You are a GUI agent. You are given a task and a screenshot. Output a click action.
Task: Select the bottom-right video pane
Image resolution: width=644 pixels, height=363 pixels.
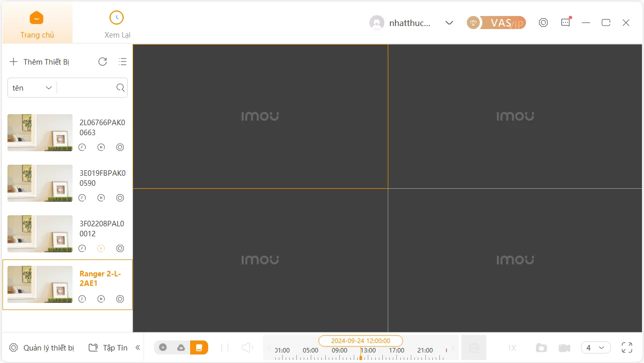click(515, 260)
